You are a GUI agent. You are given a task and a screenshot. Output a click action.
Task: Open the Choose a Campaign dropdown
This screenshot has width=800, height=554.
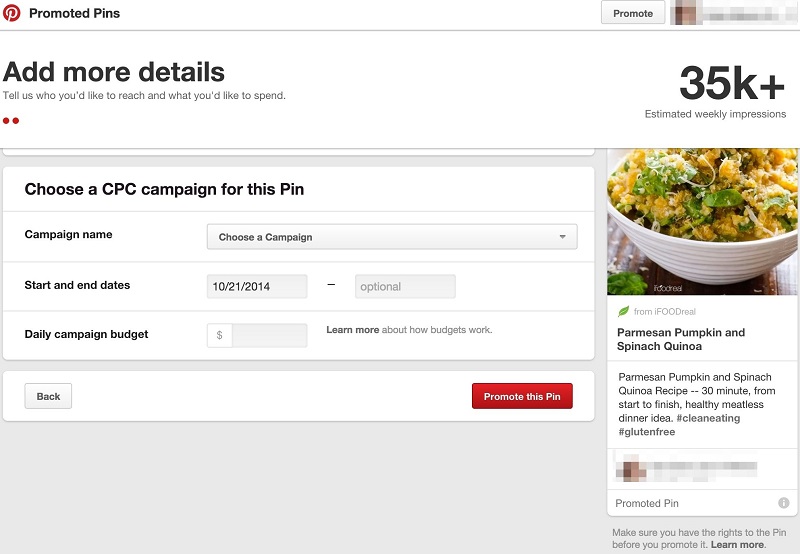coord(392,237)
